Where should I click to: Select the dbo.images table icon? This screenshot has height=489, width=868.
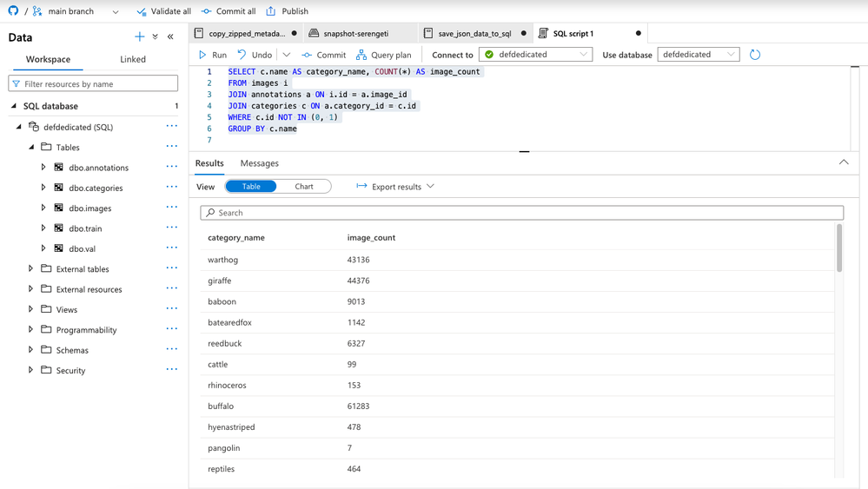[x=59, y=208]
